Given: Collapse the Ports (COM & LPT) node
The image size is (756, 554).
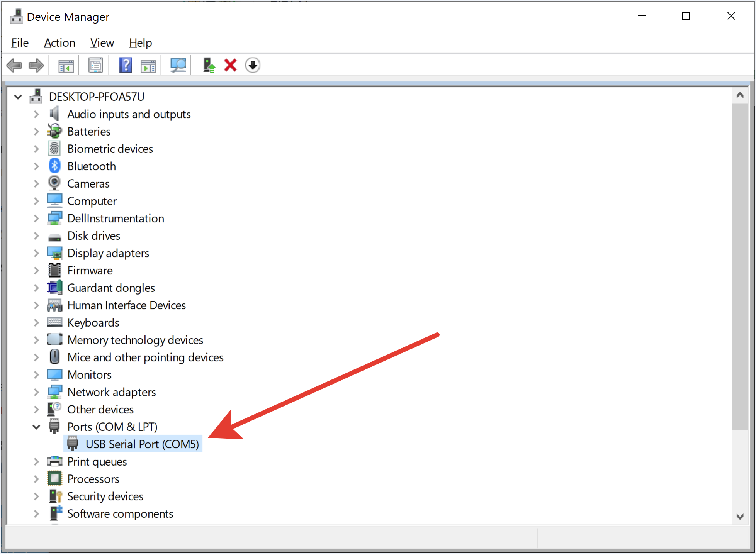Looking at the screenshot, I should coord(36,427).
